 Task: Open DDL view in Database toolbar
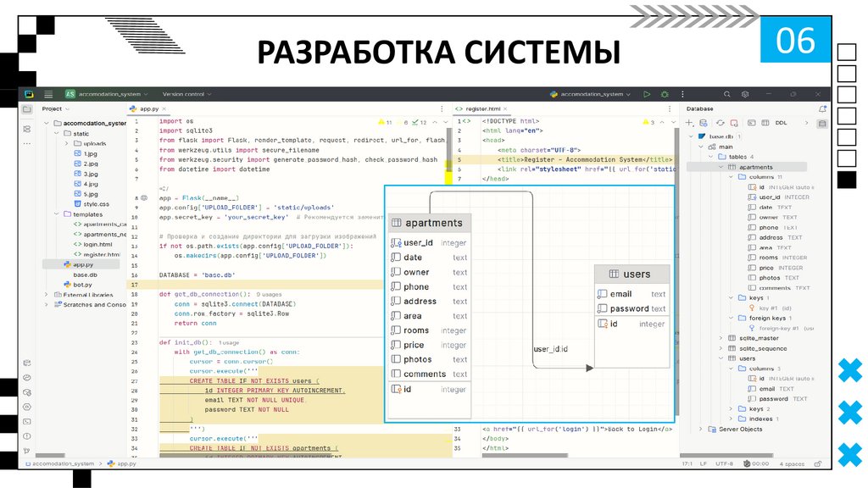[781, 123]
